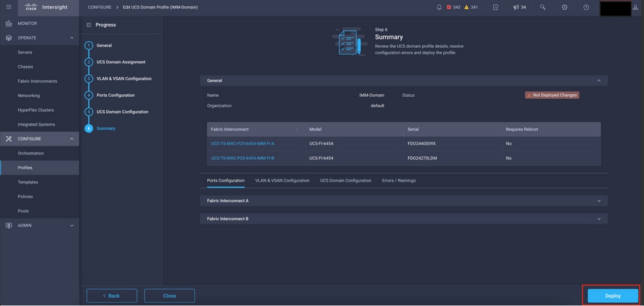644x306 pixels.
Task: Sort by the Fabric Interconnect column icon
Action: 297,129
